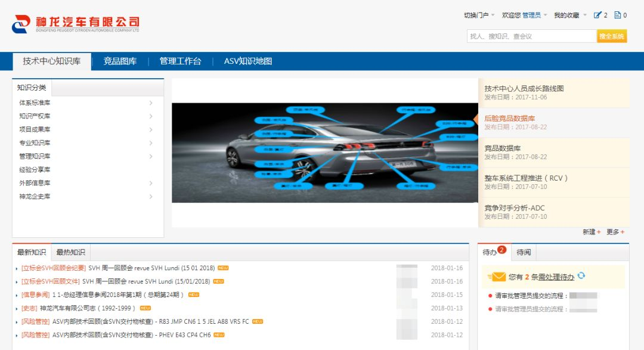
Task: Open the ASV知识地图 tab
Action: (x=248, y=61)
